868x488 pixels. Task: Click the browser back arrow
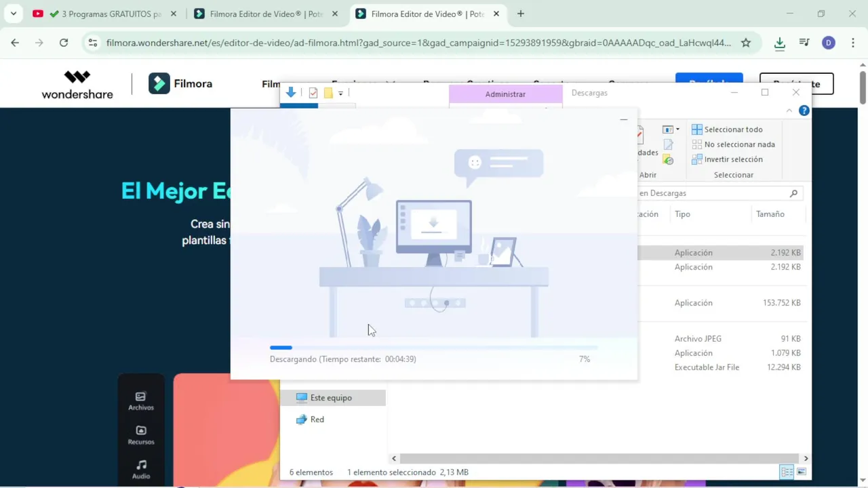tap(15, 43)
